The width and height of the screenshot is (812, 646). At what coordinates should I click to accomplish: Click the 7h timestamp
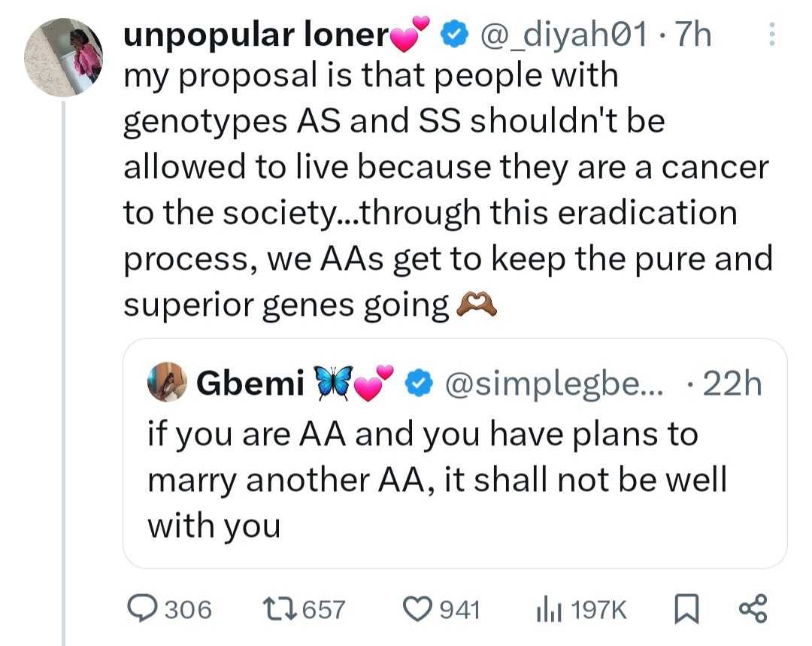point(692,33)
